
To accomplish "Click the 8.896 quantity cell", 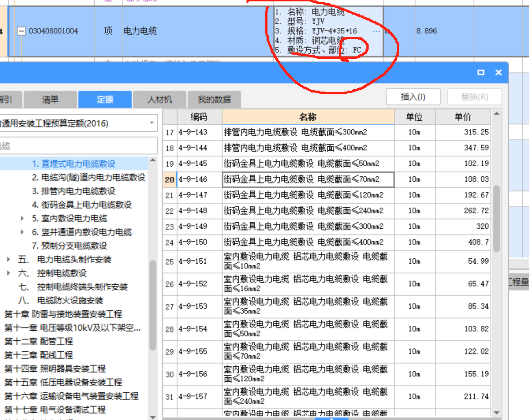I will (x=444, y=31).
